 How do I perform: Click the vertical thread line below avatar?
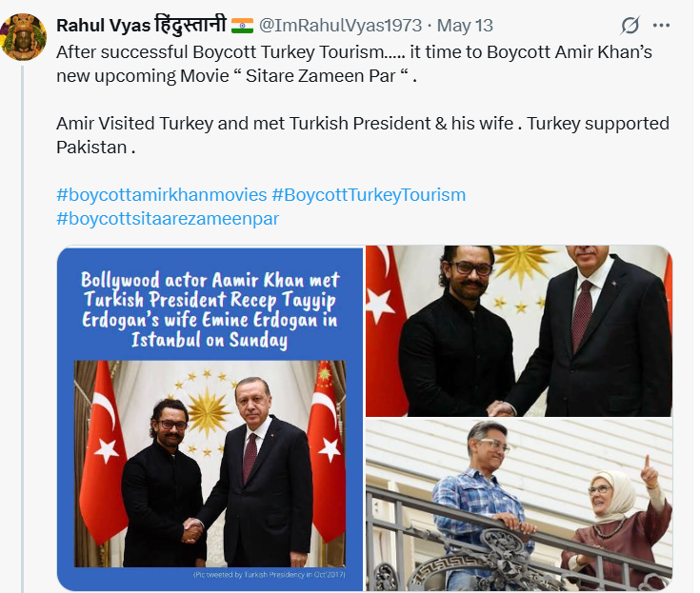22,329
